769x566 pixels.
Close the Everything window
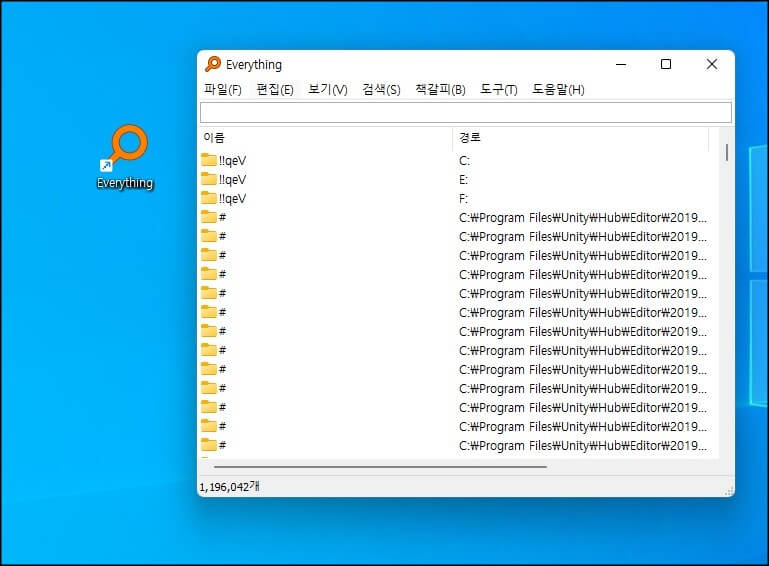[712, 64]
